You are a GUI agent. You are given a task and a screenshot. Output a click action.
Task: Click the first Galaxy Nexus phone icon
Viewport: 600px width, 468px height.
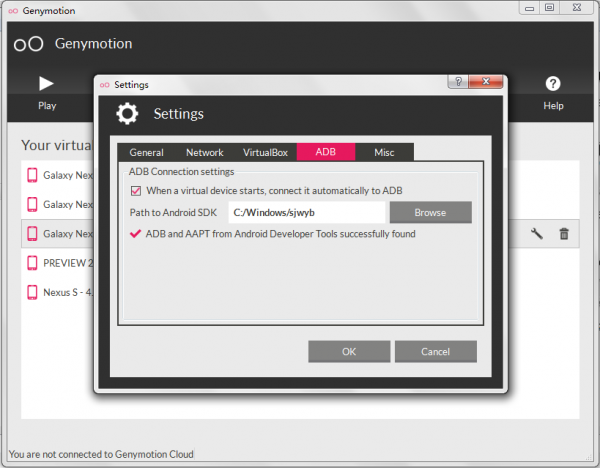pos(32,176)
